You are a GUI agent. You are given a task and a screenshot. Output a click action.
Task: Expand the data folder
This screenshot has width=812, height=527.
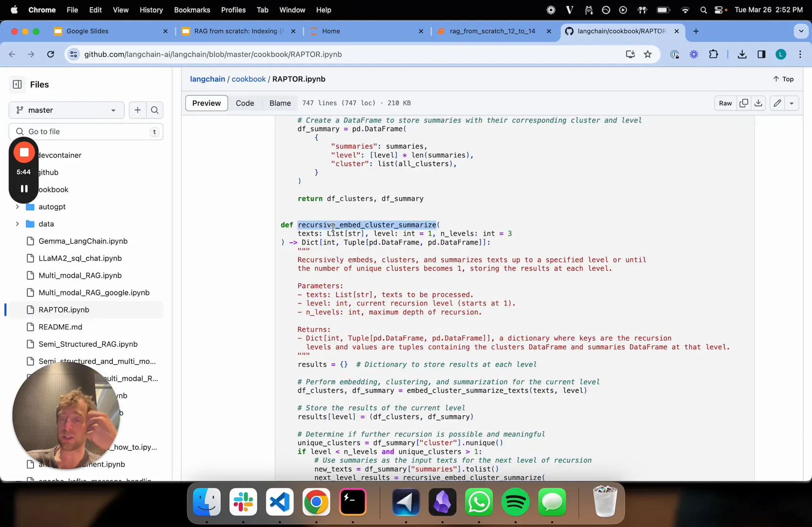17,224
